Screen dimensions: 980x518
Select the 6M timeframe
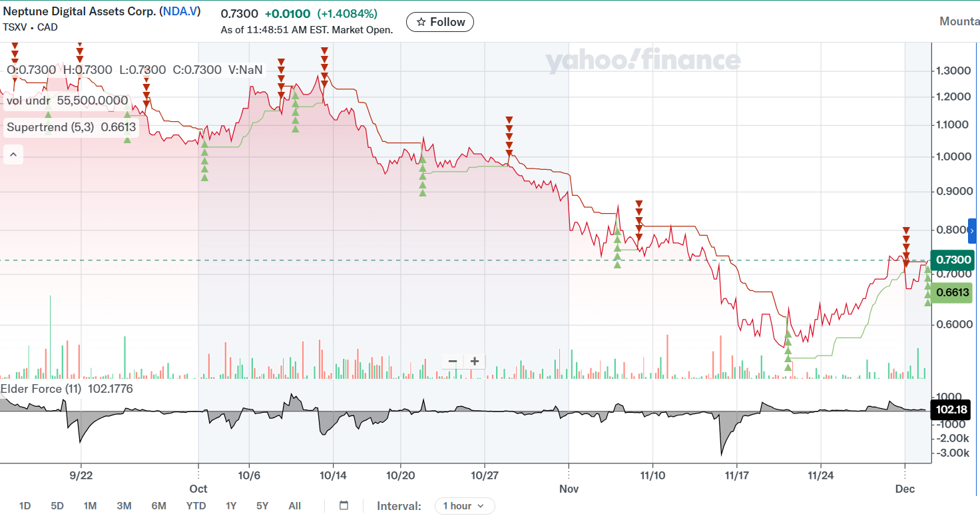click(x=158, y=506)
